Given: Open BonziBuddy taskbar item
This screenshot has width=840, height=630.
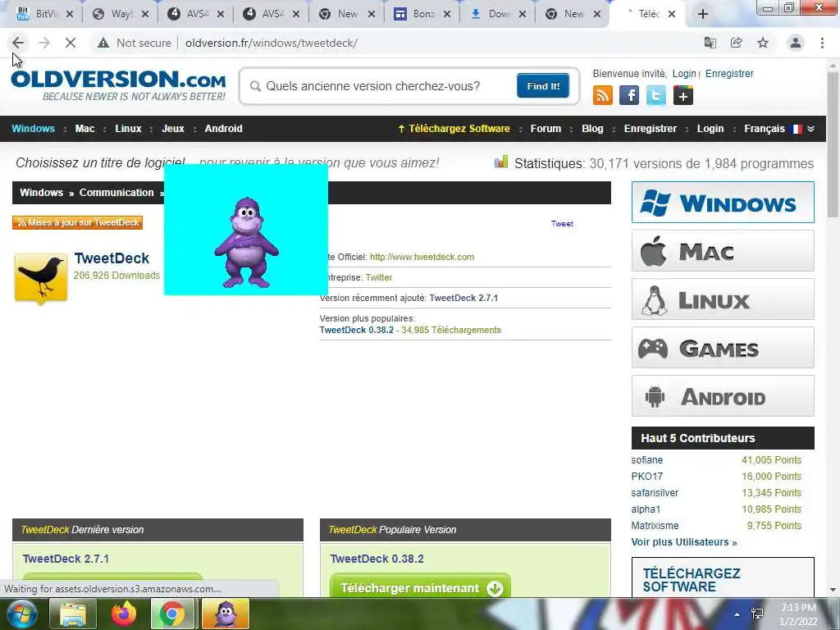Looking at the screenshot, I should pyautogui.click(x=226, y=614).
